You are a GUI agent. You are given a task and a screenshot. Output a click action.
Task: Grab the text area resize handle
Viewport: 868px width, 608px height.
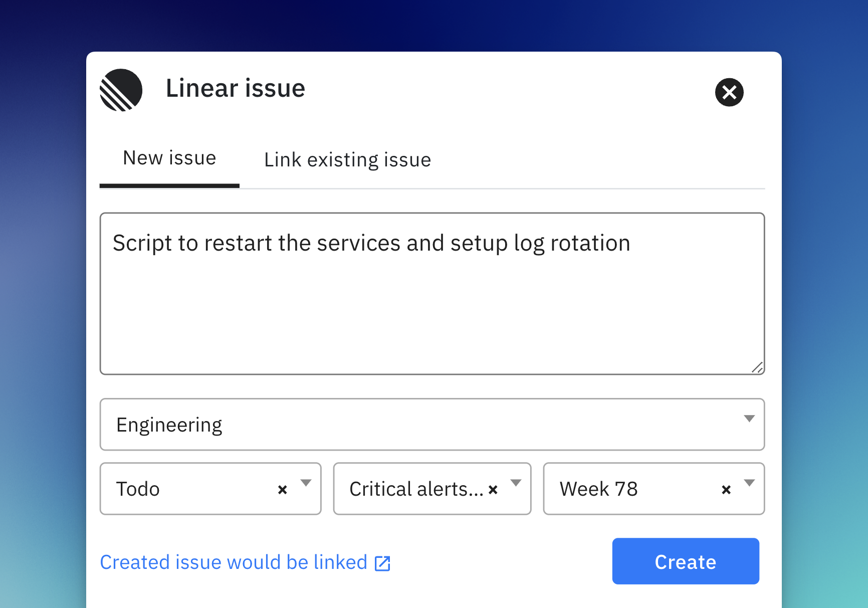click(x=757, y=368)
